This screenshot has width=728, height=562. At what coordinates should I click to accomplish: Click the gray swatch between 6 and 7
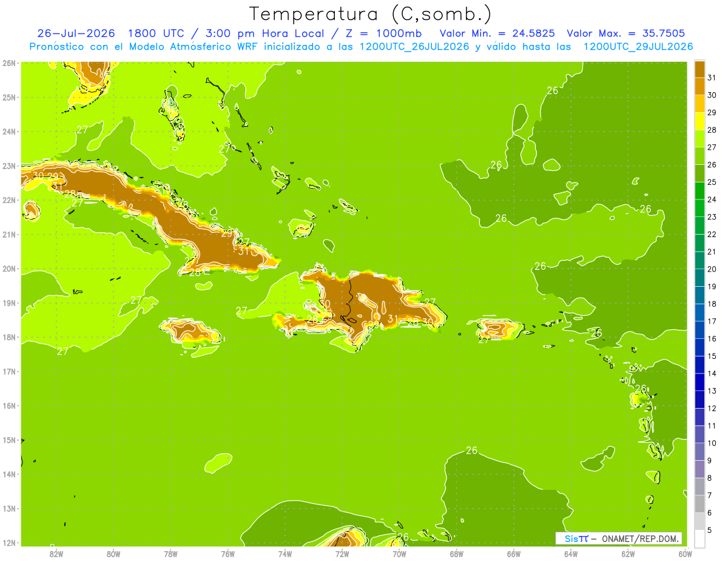pos(699,503)
